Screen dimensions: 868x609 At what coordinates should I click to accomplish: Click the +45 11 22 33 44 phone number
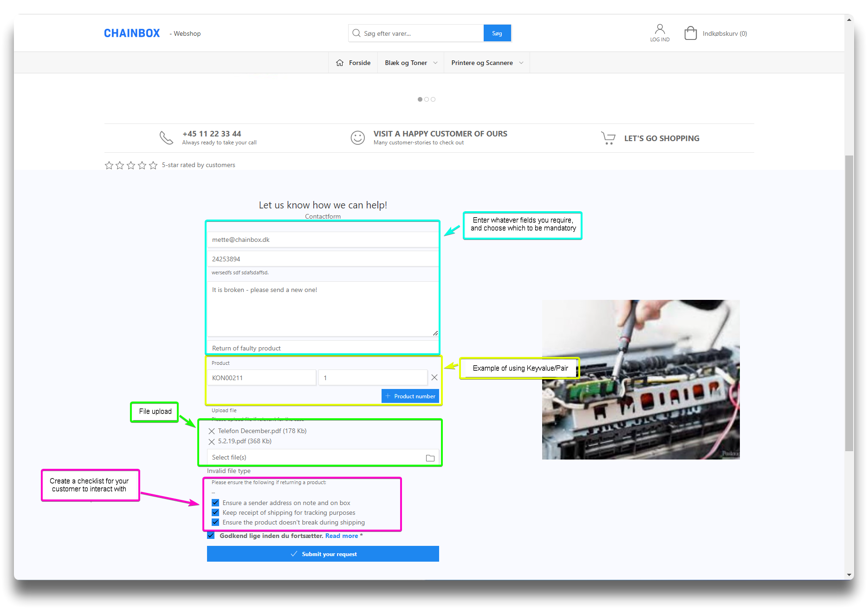pyautogui.click(x=212, y=134)
